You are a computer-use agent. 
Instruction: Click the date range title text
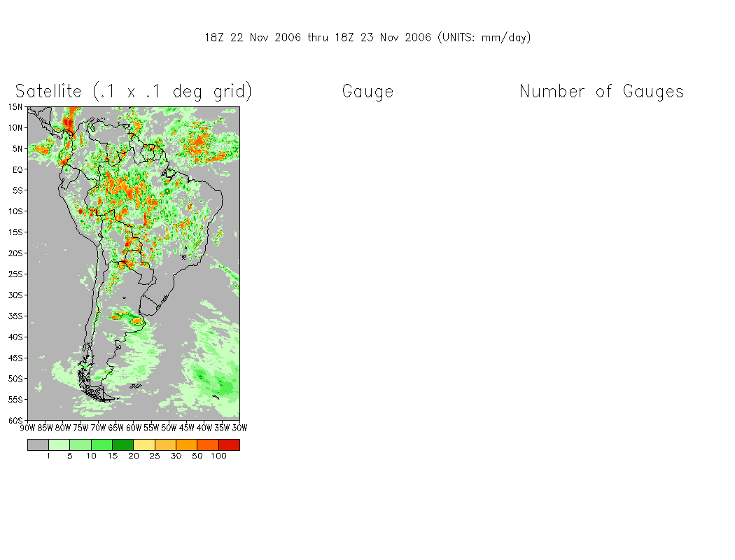[367, 38]
